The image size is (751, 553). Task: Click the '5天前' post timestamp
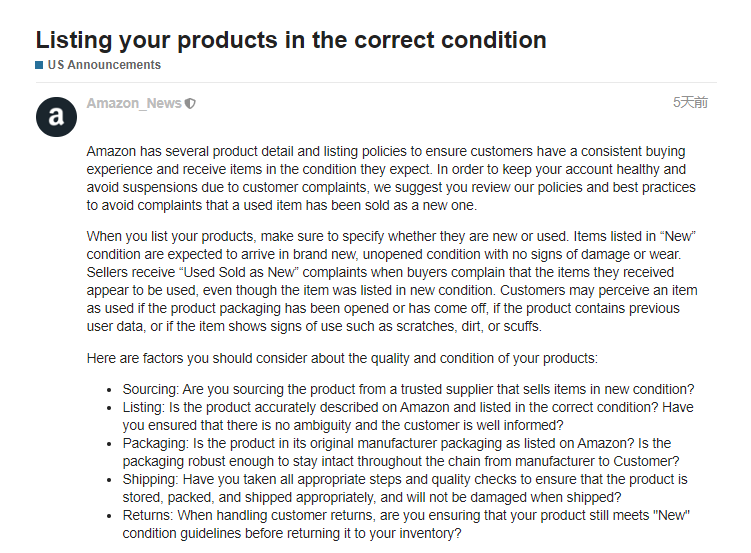coord(690,102)
